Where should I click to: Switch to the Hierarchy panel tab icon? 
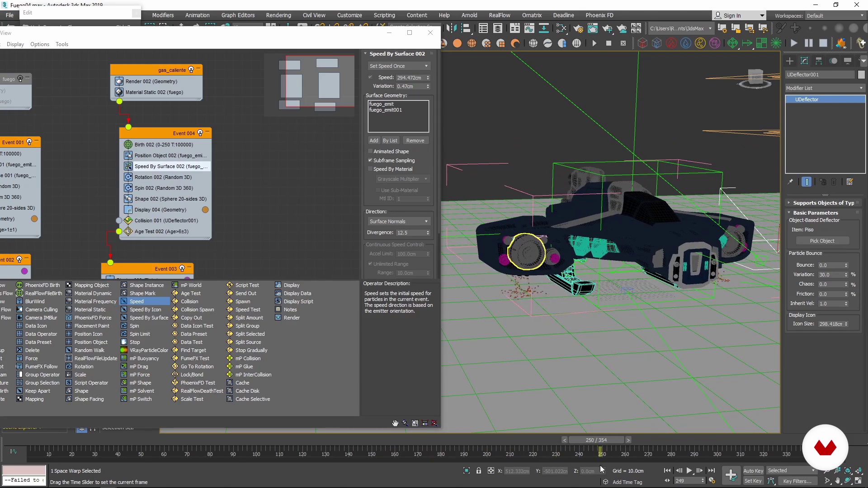tap(819, 61)
